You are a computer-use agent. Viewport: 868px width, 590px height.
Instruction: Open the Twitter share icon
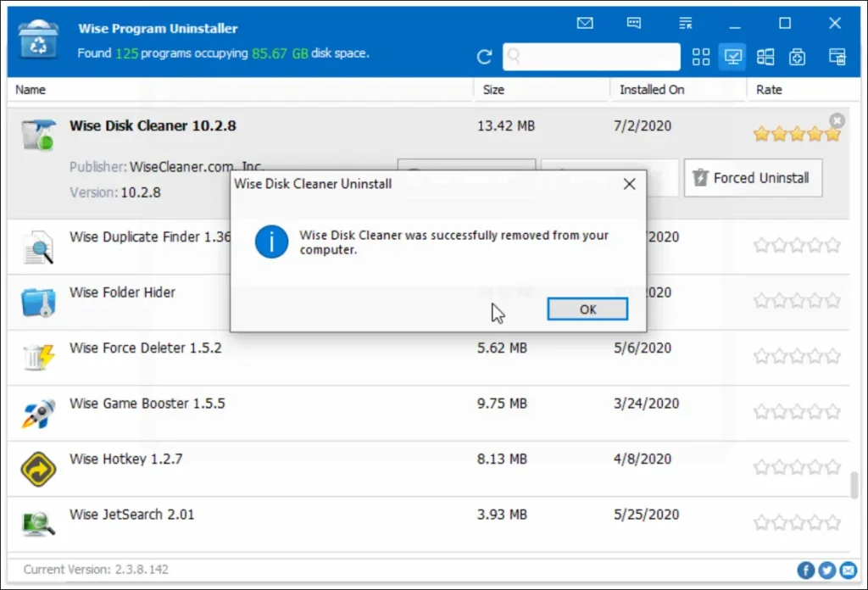tap(826, 570)
